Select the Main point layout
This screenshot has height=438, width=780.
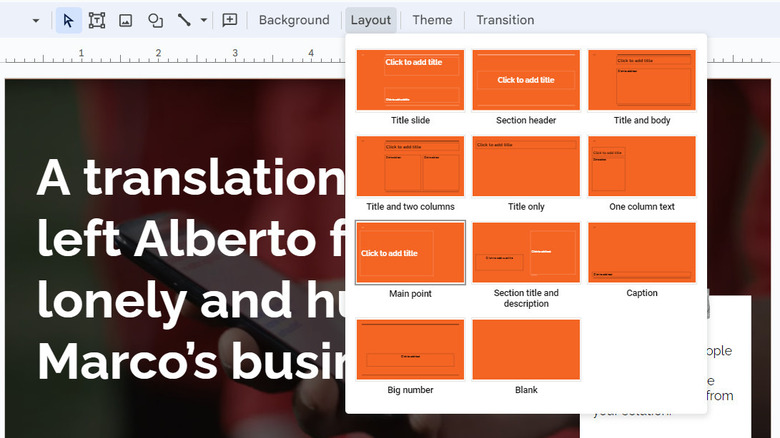(x=410, y=253)
